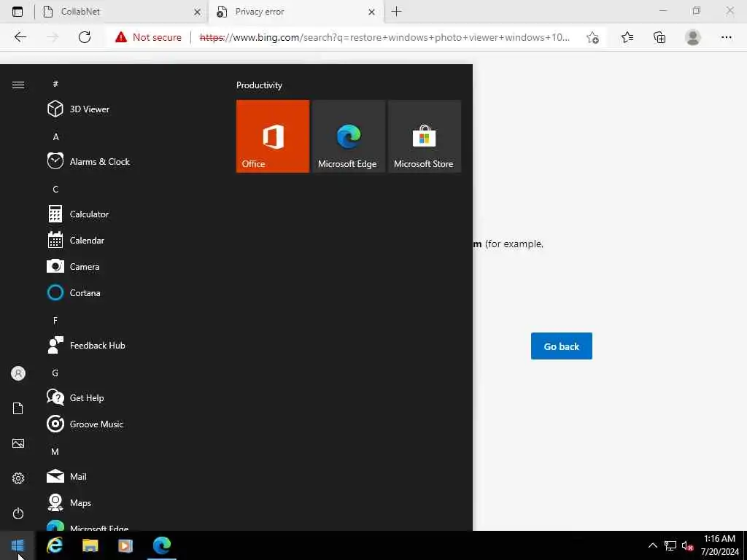Open Pictures from the Start sidebar

[x=18, y=443]
